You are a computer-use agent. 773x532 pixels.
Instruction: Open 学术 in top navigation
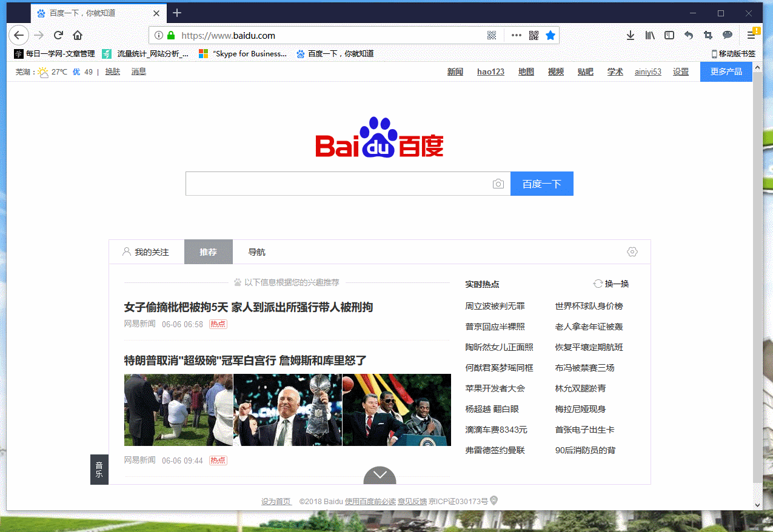(x=615, y=71)
